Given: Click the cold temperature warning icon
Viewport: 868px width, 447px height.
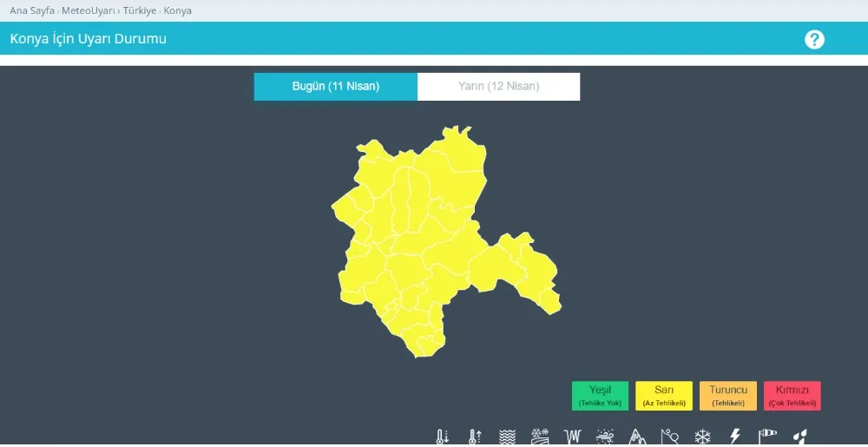Looking at the screenshot, I should [442, 437].
